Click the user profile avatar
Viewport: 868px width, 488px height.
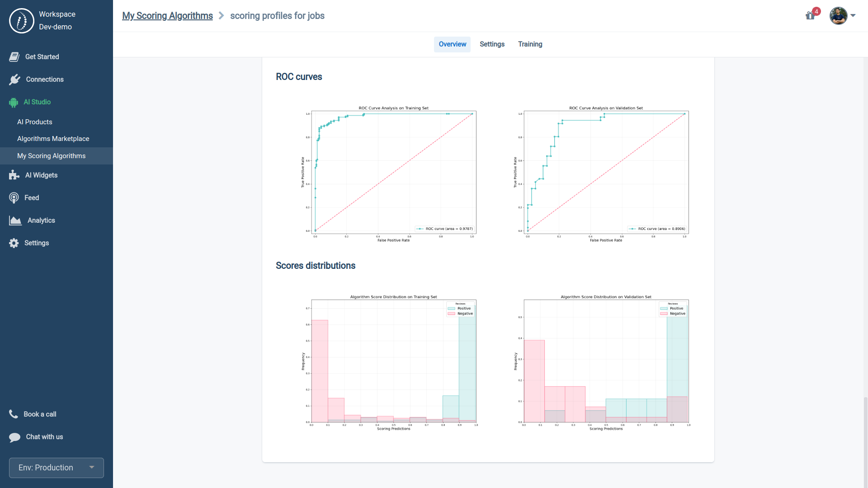[838, 16]
